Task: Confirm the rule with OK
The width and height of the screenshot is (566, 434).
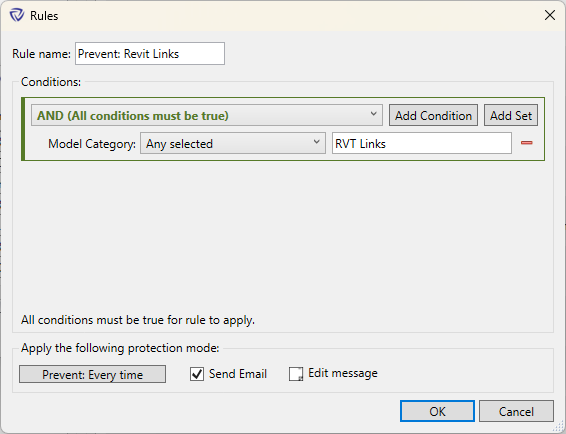Action: click(x=437, y=411)
